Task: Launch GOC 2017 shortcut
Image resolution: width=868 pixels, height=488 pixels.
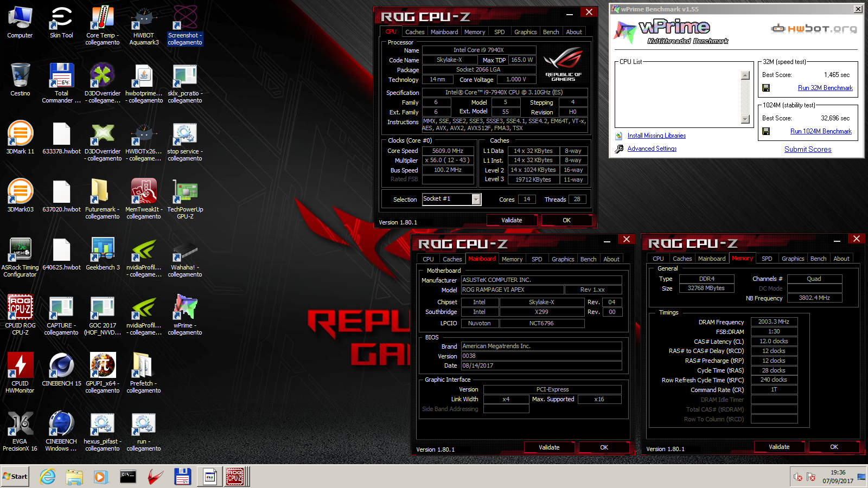Action: 103,315
